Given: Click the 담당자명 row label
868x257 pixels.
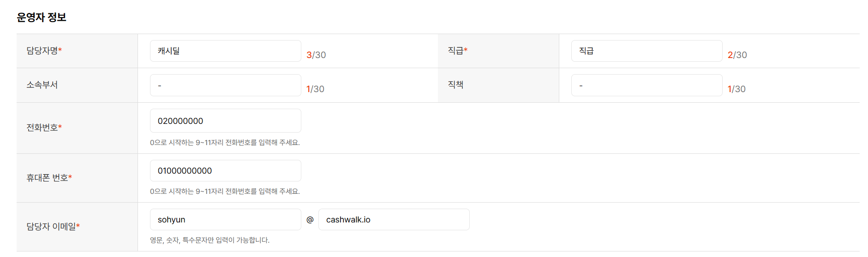Looking at the screenshot, I should point(42,51).
